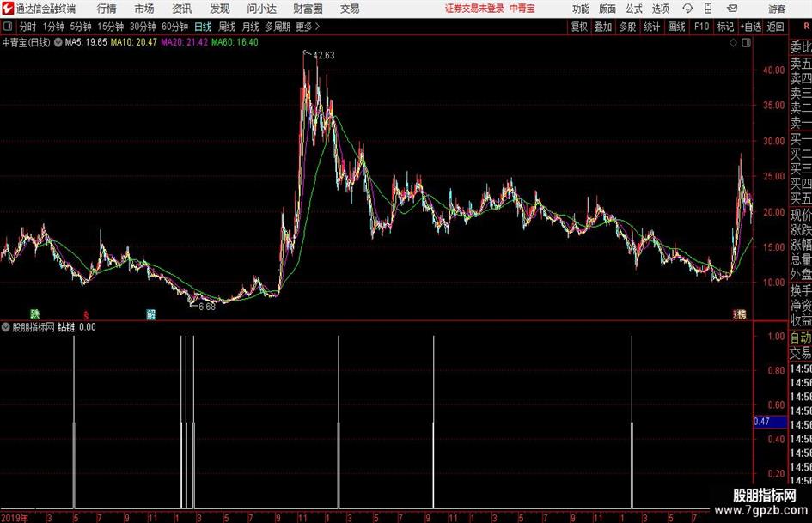Image resolution: width=812 pixels, height=523 pixels.
Task: Click the 6.68 low price label
Action: [207, 307]
